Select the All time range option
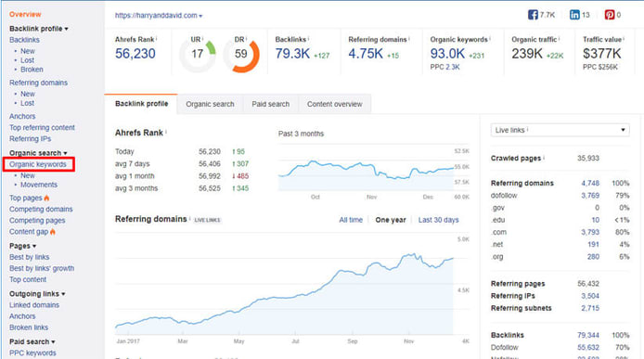 [x=351, y=220]
